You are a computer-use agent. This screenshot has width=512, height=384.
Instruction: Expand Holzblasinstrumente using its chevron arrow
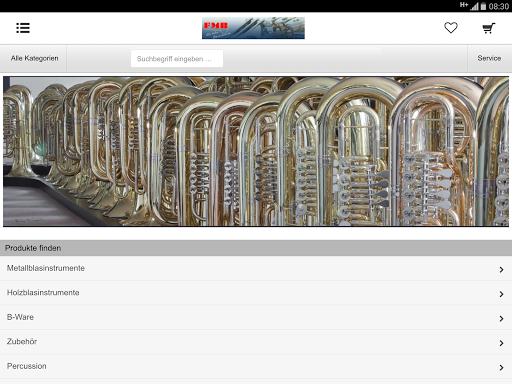click(501, 294)
